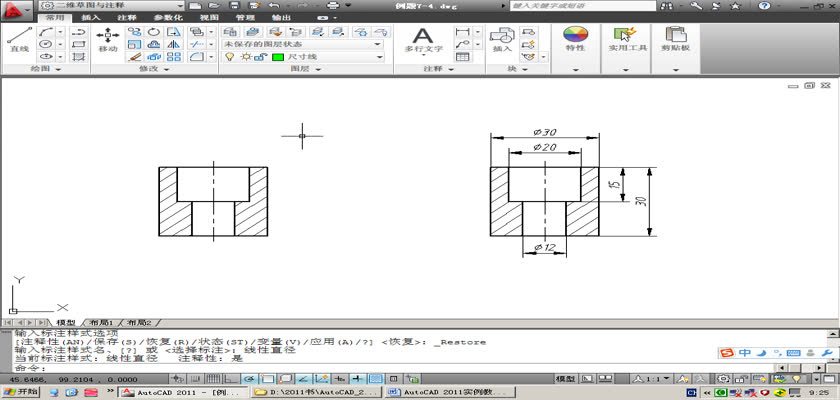The width and height of the screenshot is (840, 400).
Task: Open the 布局1 layout tab
Action: coord(101,323)
